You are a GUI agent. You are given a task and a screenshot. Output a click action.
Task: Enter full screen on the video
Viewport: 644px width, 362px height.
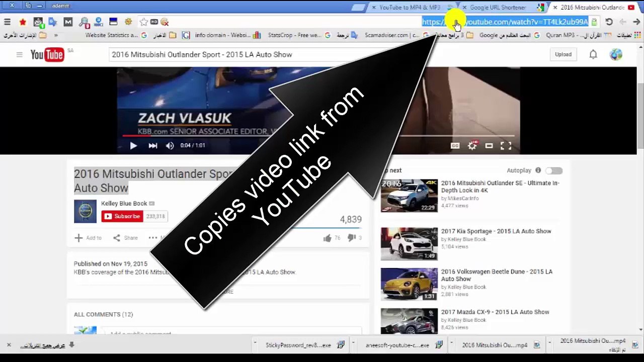click(x=506, y=145)
